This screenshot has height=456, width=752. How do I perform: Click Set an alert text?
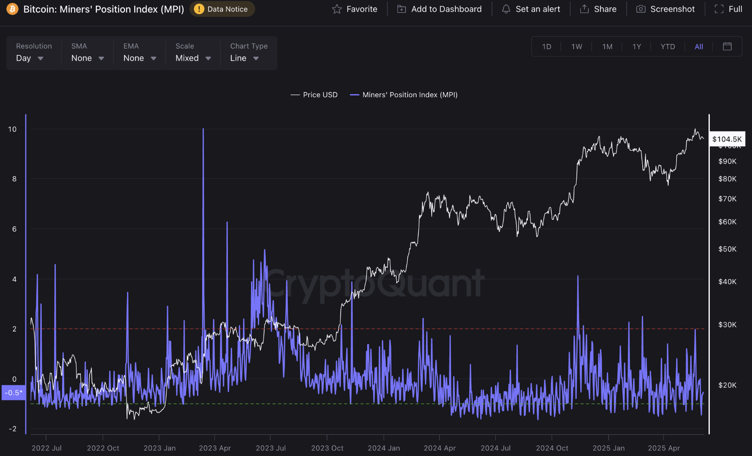pos(538,9)
